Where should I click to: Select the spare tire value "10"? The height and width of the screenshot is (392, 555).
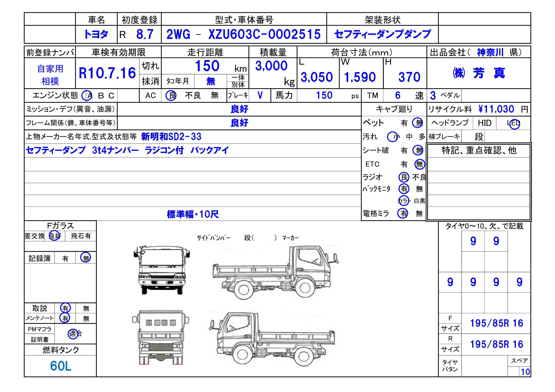[526, 372]
